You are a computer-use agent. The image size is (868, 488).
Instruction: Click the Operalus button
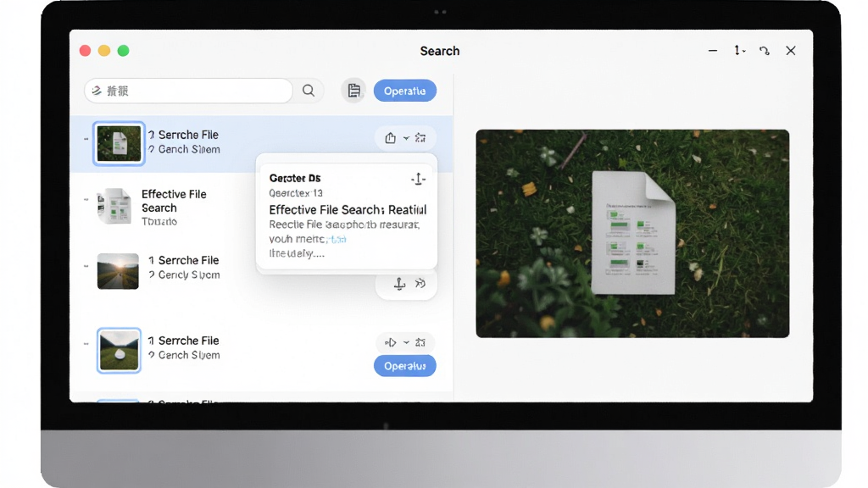pos(404,366)
